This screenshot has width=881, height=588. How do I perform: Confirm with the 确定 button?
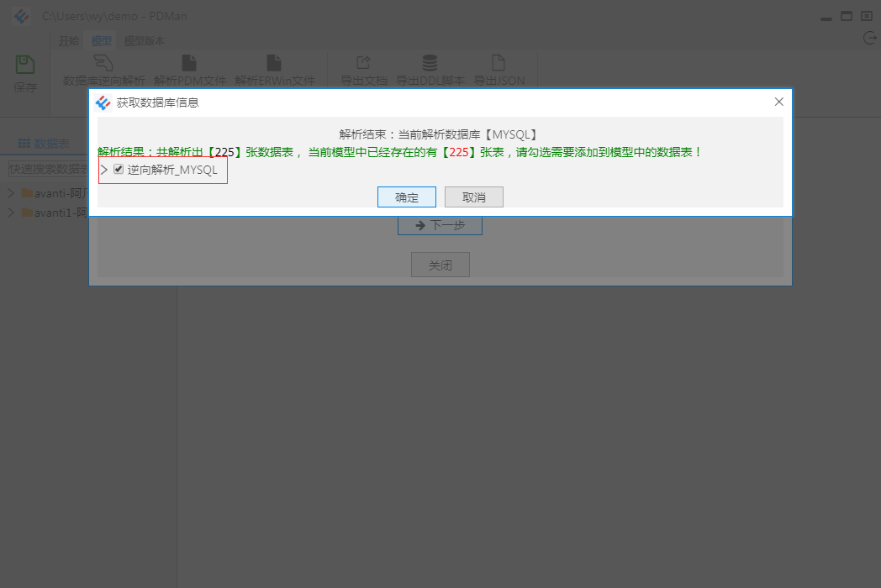(x=407, y=197)
